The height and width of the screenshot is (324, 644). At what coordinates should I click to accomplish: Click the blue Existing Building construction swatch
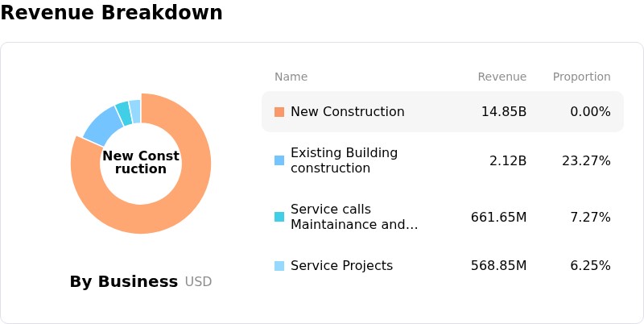(x=279, y=160)
